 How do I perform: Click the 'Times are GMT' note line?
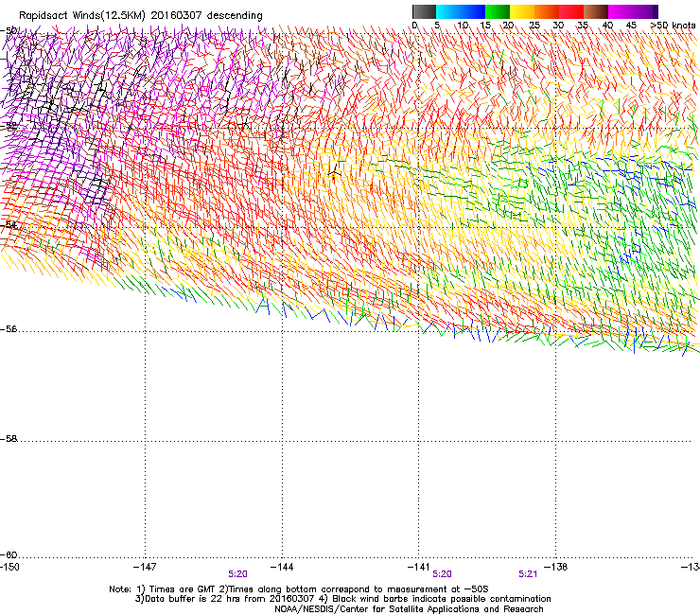[x=299, y=589]
